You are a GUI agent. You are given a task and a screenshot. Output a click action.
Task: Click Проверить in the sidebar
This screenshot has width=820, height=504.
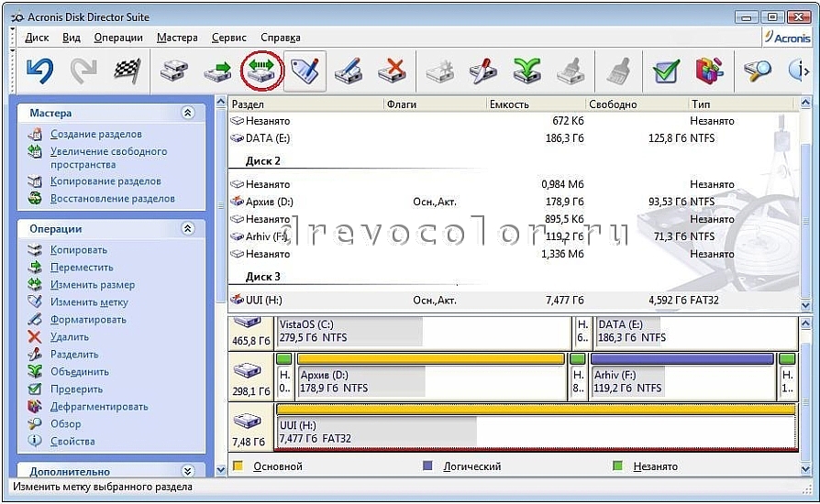(76, 389)
